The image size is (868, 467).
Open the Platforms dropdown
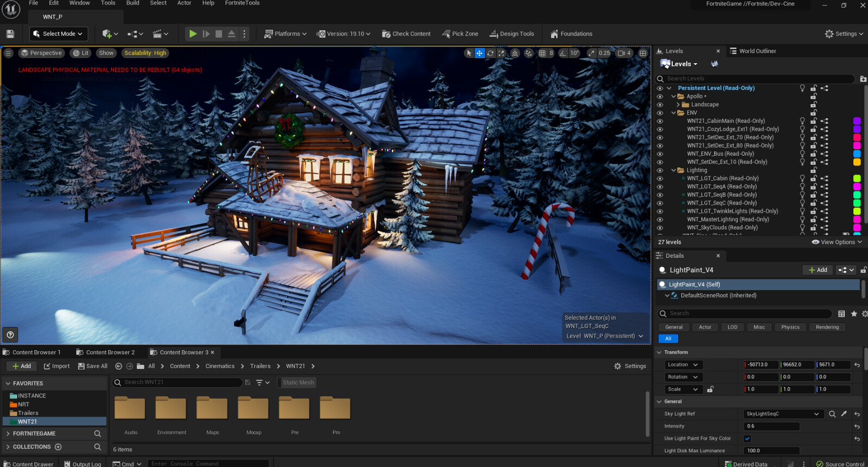click(x=285, y=34)
